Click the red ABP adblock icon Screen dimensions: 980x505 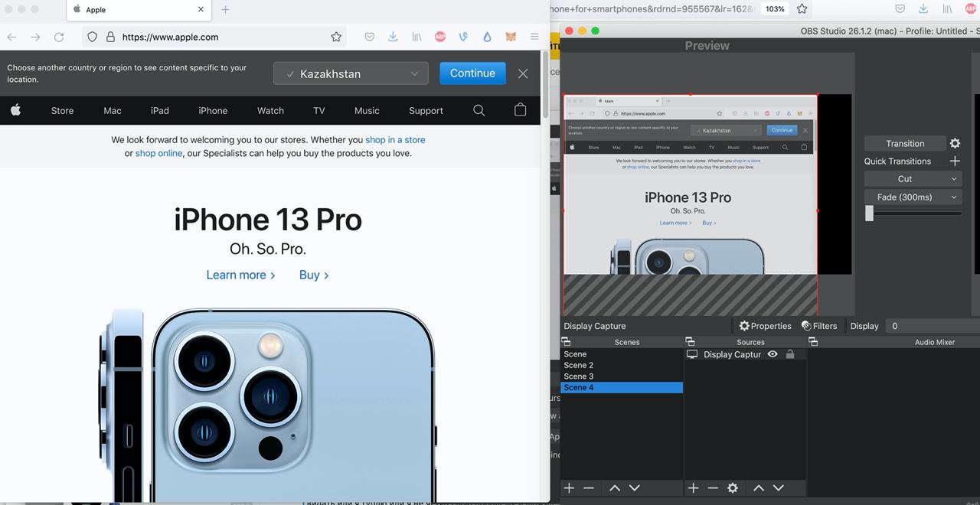coord(440,37)
